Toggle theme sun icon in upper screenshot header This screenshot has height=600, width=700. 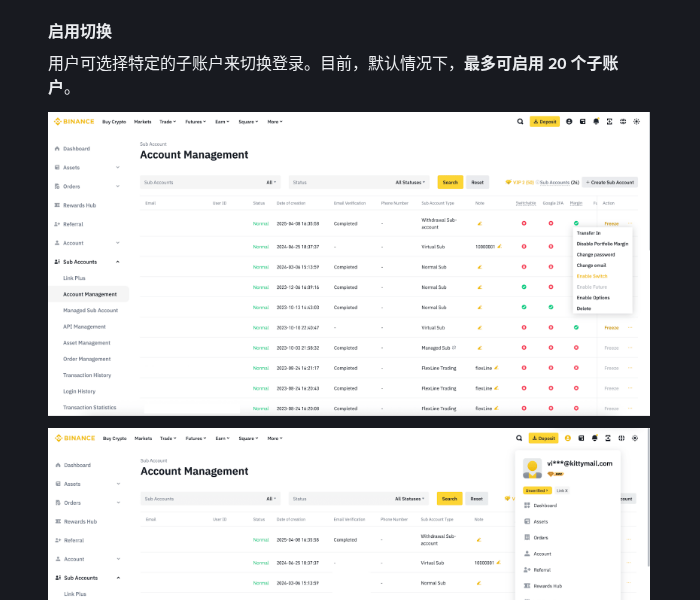click(637, 121)
